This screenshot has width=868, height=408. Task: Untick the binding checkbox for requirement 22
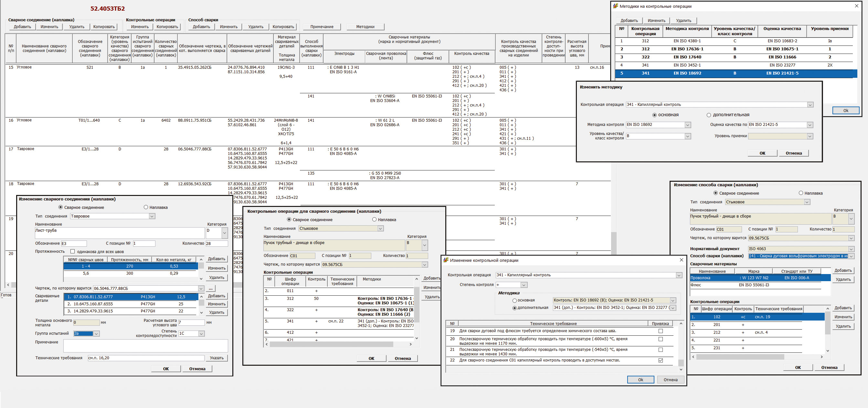661,360
